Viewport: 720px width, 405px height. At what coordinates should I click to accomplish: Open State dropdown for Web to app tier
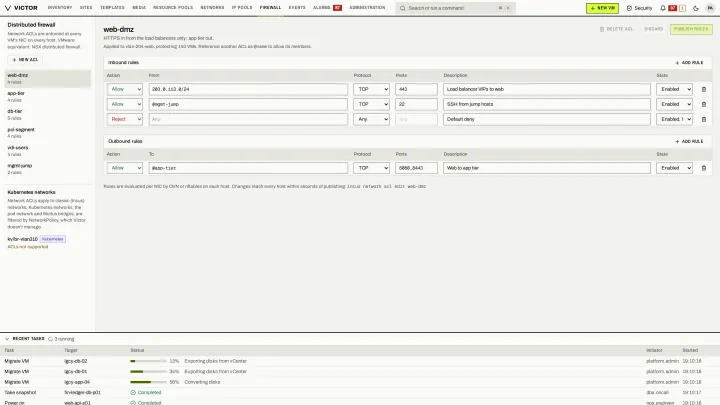tap(674, 168)
